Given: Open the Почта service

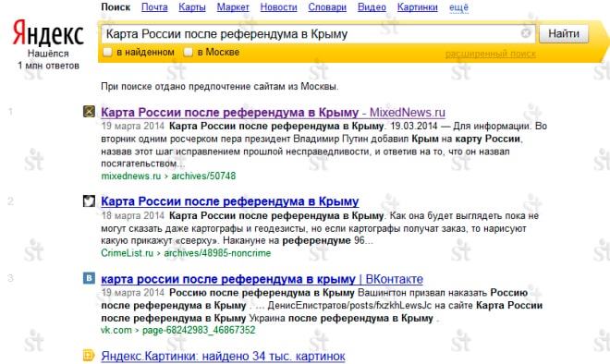Looking at the screenshot, I should pos(154,7).
